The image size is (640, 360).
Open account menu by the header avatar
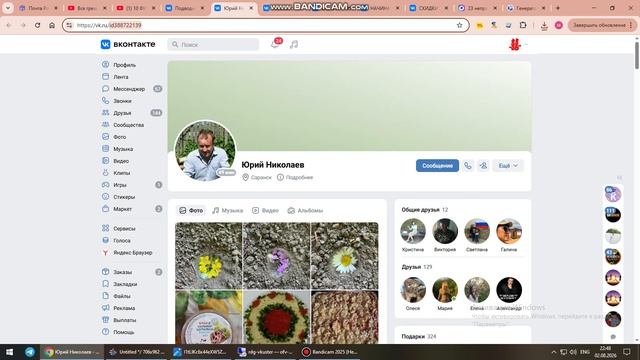[x=518, y=44]
